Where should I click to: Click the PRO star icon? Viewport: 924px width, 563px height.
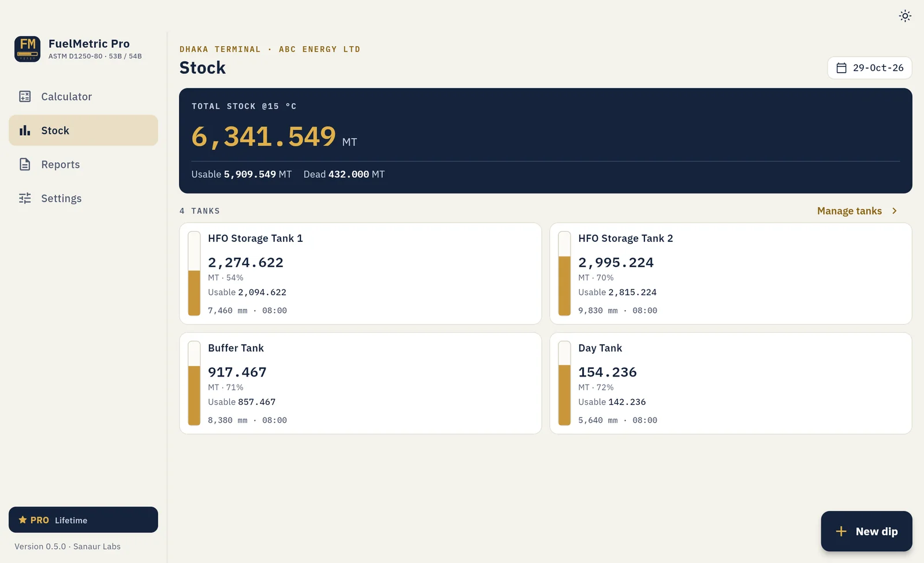coord(23,520)
